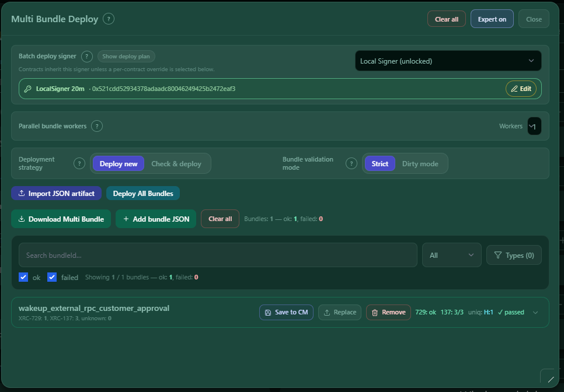The height and width of the screenshot is (392, 564).
Task: Show deploy plan
Action: (126, 57)
